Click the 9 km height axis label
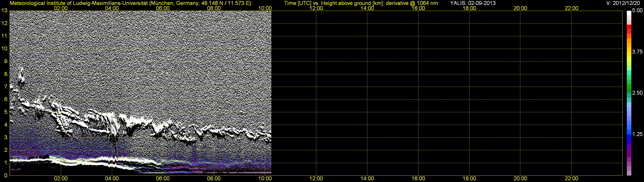Viewport: 644px width, 182px height. coord(6,61)
